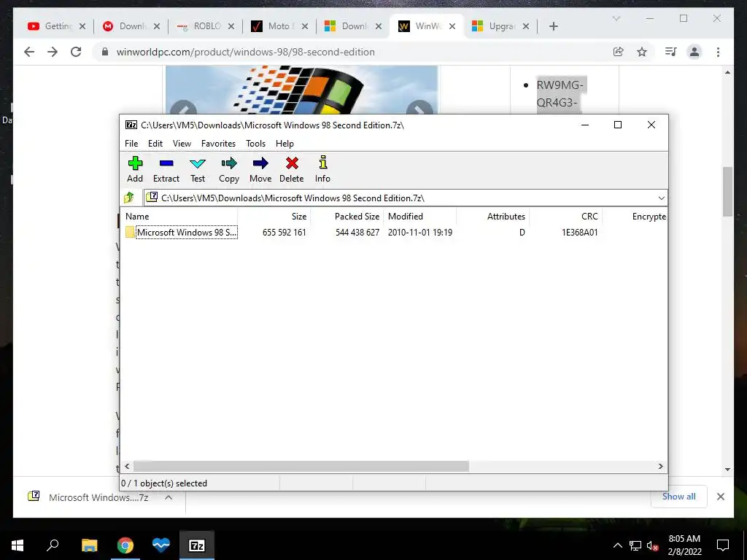Screen dimensions: 747x560
Task: Open the muted volume tray icon
Action: [653, 545]
